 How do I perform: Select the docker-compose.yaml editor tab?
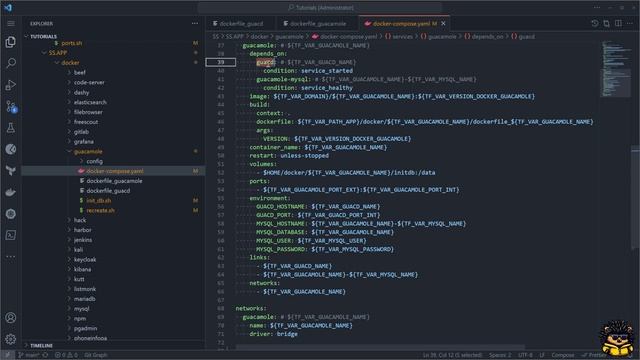tap(401, 24)
